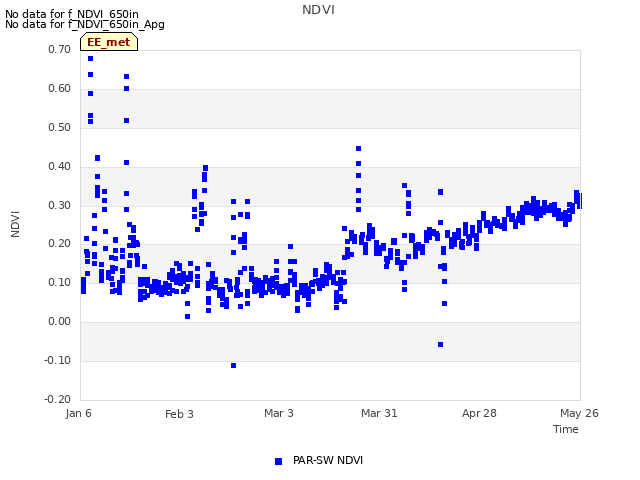Click the -0.20 y-axis value
640x480 pixels.
[x=58, y=399]
